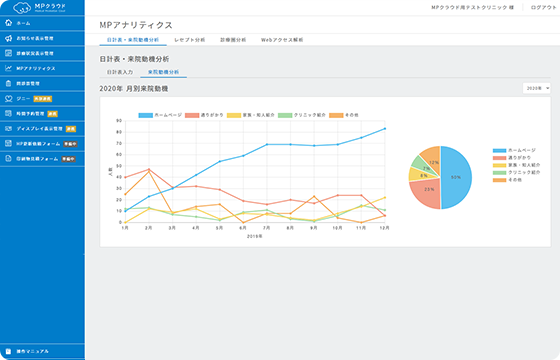Viewport: 560px width, 360px height.
Task: Click the 2019年 x-axis label under chart
Action: 255,236
